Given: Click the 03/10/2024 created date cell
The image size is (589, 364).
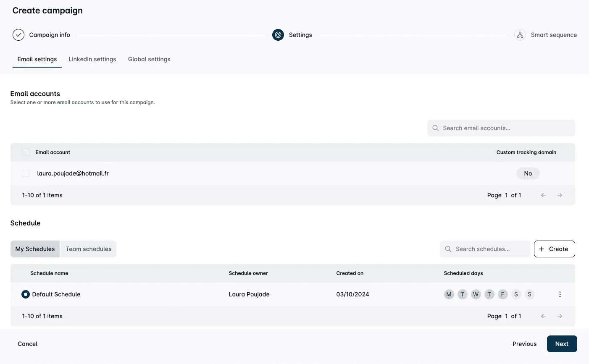Looking at the screenshot, I should (x=353, y=294).
